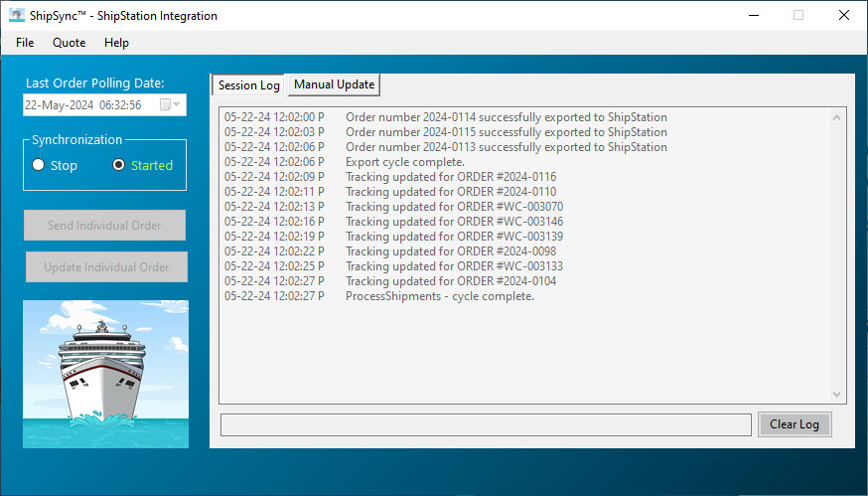Image resolution: width=868 pixels, height=496 pixels.
Task: Select log line for order 2024-0114 exported
Action: click(x=446, y=117)
